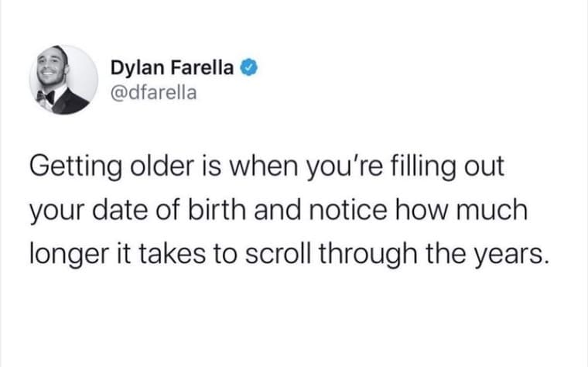Open Dylan Farella's profile picture
The height and width of the screenshot is (367, 588).
(63, 80)
